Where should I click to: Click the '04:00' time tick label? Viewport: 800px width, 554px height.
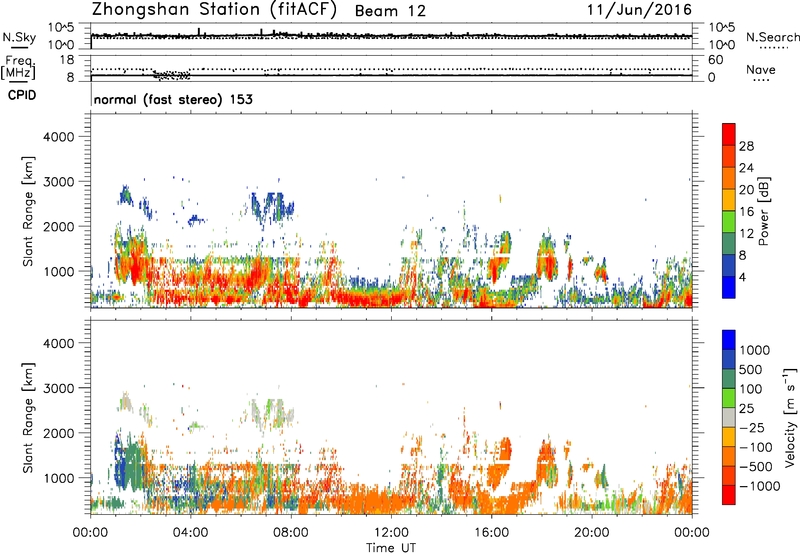(x=190, y=533)
